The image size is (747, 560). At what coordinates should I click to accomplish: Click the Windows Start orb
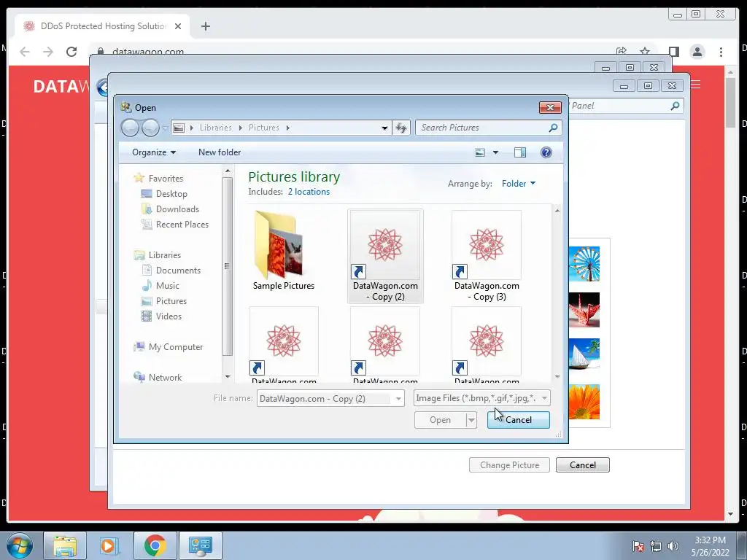pos(20,545)
